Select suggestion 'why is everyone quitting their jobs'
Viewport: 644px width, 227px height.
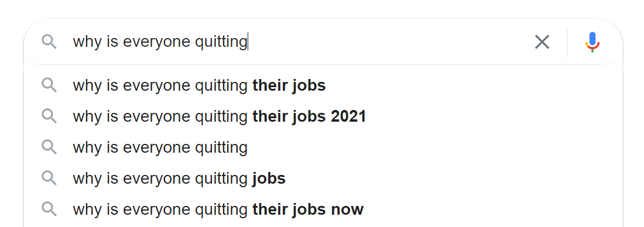323,85
